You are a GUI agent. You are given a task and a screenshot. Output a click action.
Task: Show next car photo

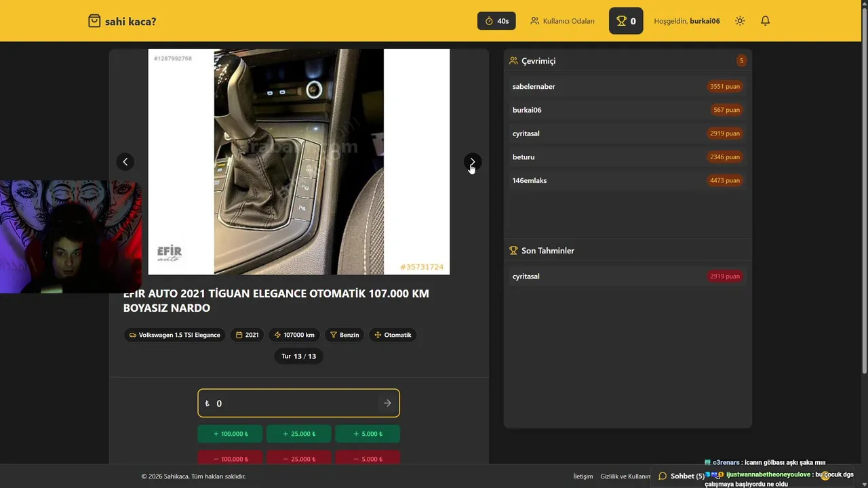473,161
